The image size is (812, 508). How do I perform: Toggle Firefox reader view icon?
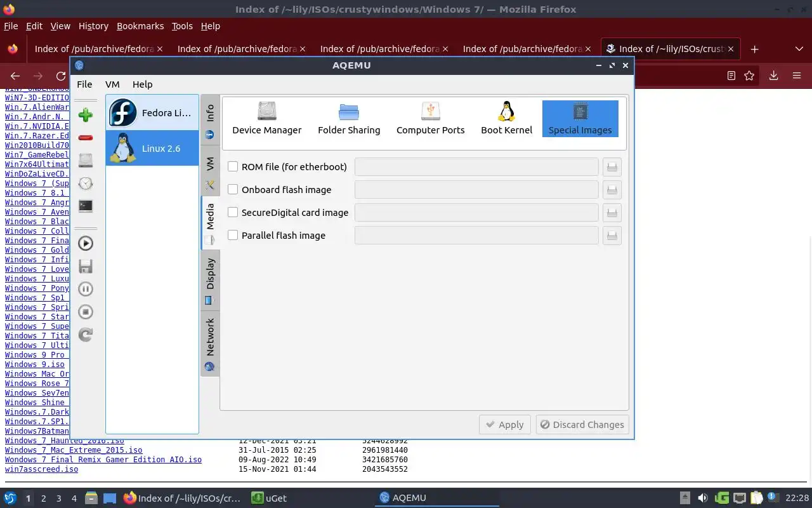pyautogui.click(x=731, y=76)
